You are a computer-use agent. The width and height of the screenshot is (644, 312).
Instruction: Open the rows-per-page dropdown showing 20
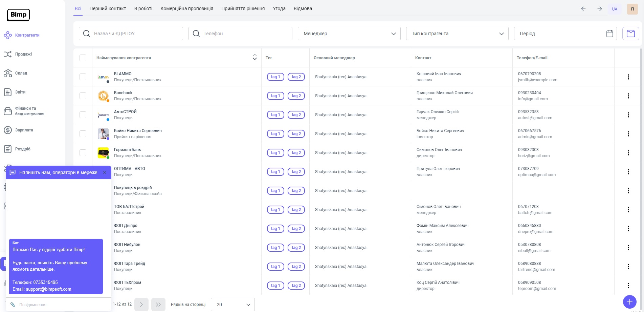233,305
